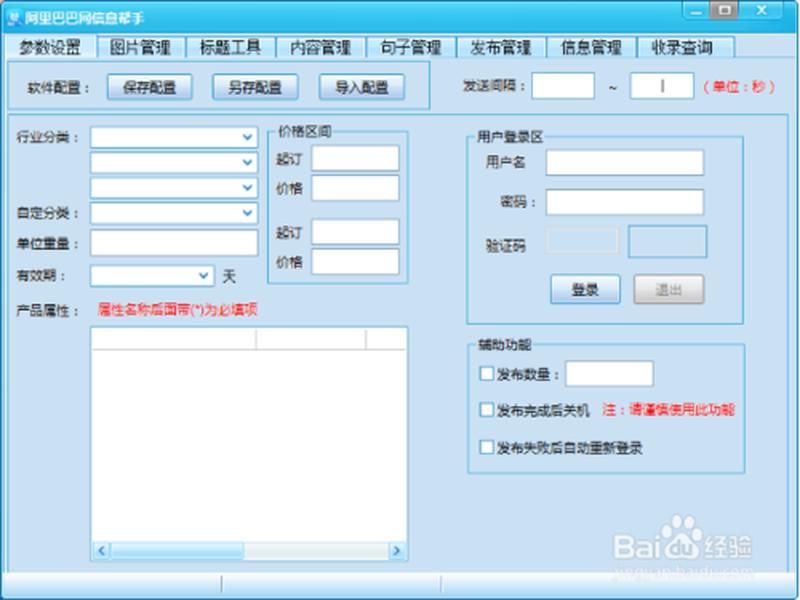Open the top 行业分类 dropdown
The height and width of the screenshot is (600, 800).
[174, 137]
